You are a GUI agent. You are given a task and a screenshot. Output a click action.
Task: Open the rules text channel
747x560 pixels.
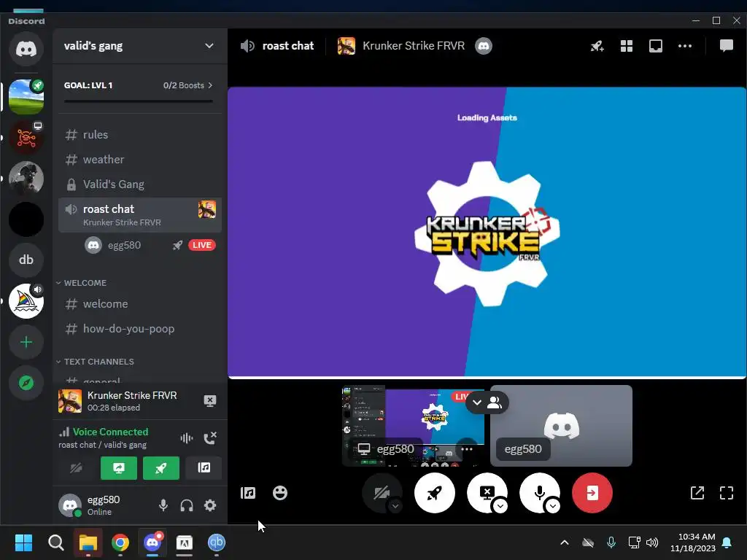coord(139,135)
